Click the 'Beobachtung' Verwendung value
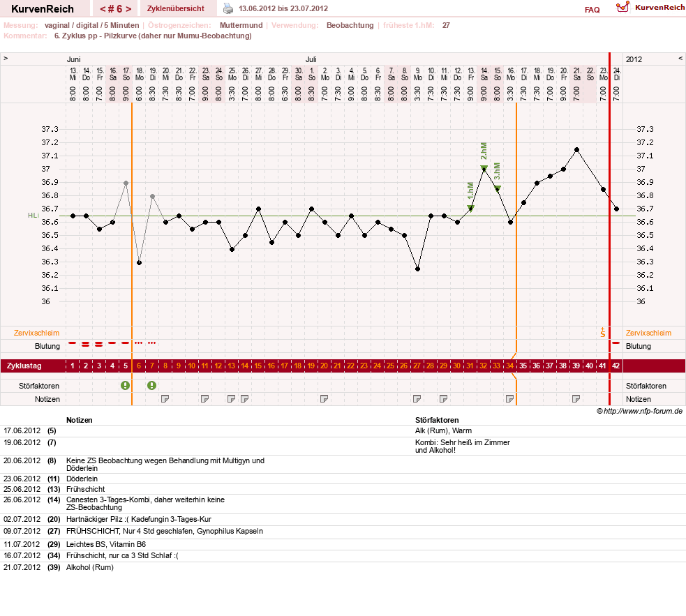This screenshot has width=686, height=616. pos(350,25)
